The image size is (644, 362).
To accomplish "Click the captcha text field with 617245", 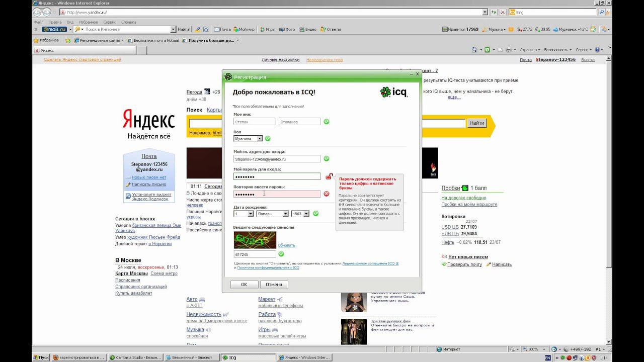I will coord(255,255).
